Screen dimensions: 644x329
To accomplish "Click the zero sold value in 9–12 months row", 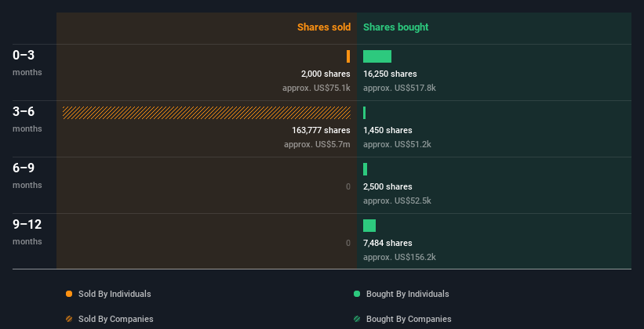I will click(x=348, y=244).
